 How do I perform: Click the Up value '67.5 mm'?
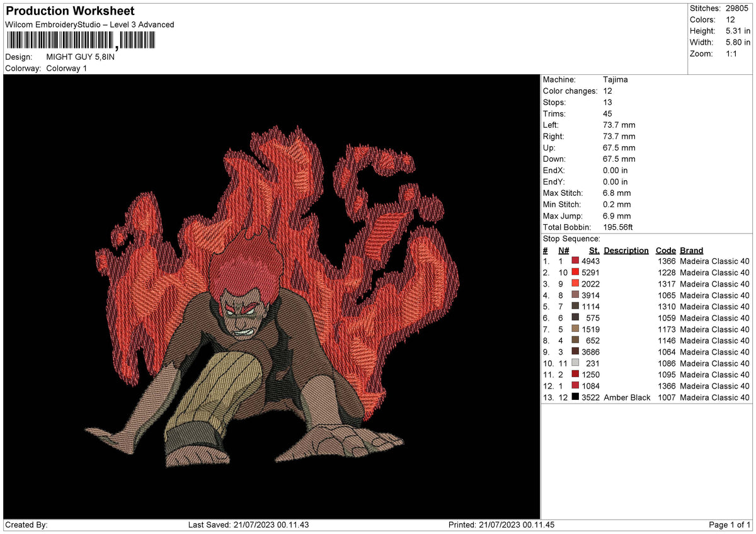[619, 148]
